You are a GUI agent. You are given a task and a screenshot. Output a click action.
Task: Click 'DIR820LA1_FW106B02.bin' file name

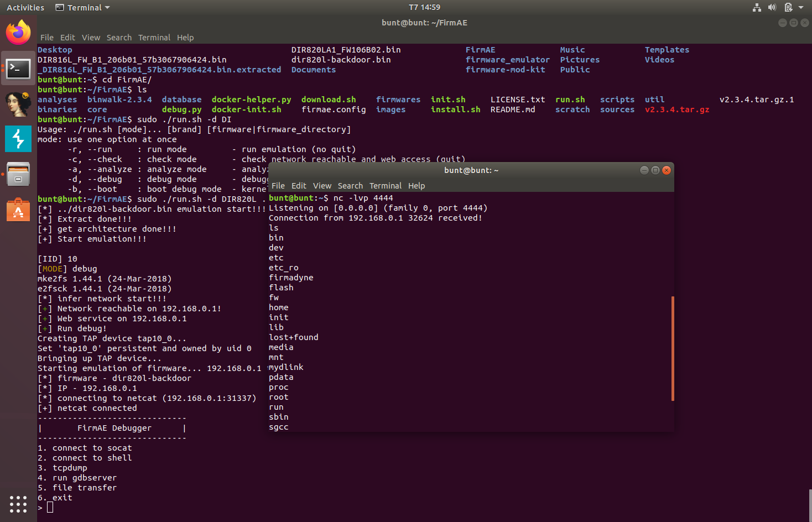[346, 50]
